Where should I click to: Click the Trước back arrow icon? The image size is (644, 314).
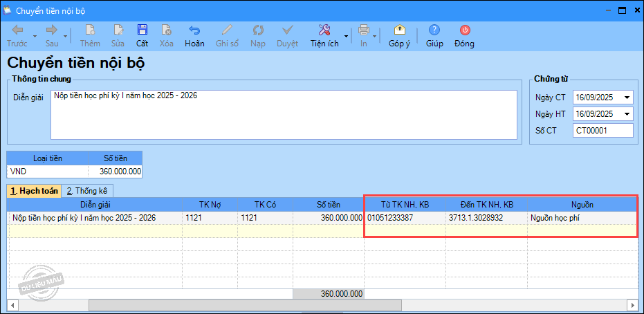(x=17, y=30)
